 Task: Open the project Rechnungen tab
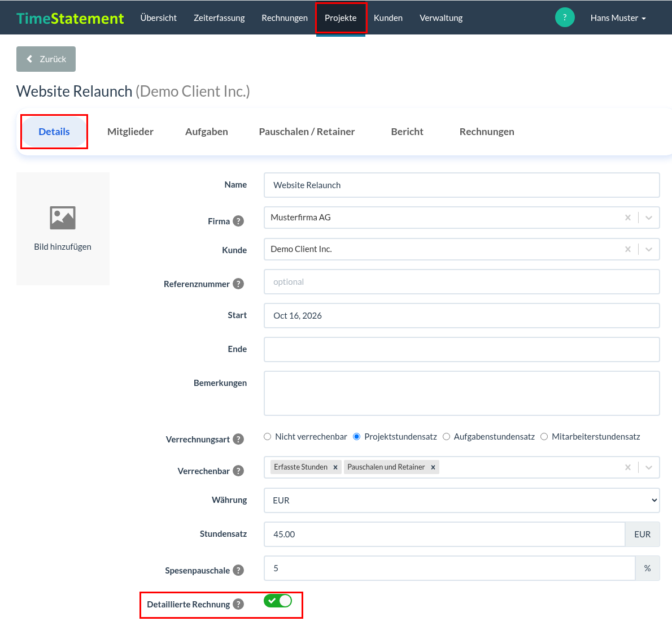click(487, 132)
